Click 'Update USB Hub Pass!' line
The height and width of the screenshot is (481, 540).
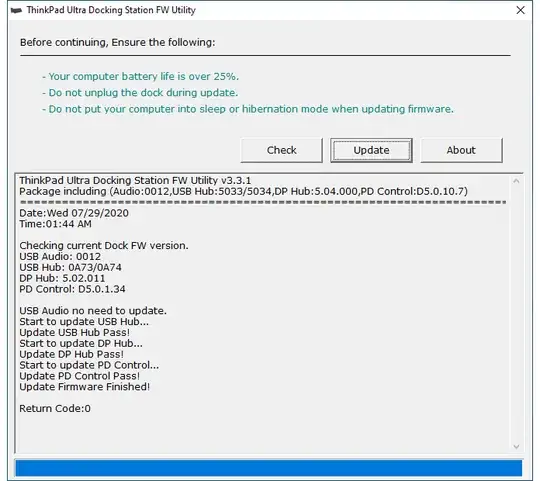pyautogui.click(x=74, y=333)
